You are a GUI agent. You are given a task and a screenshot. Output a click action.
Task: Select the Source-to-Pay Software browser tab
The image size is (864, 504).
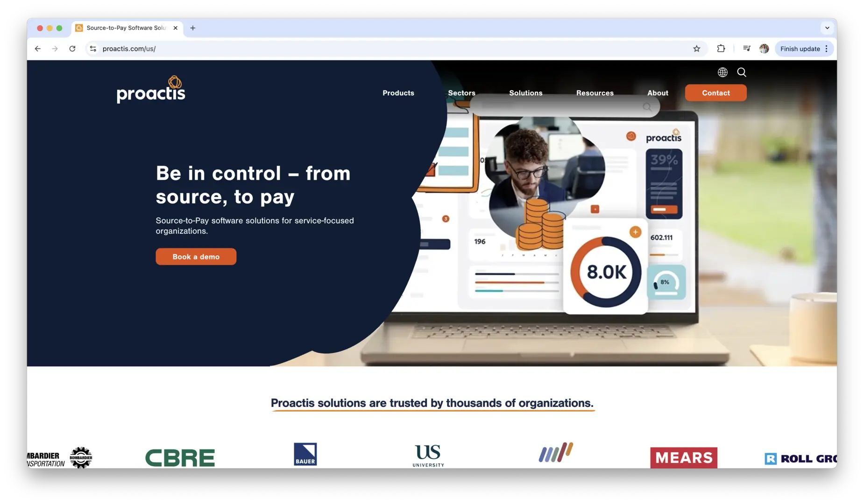pyautogui.click(x=127, y=28)
